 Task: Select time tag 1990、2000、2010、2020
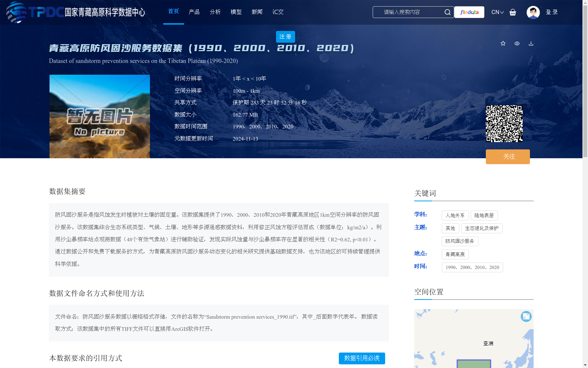coord(472,267)
